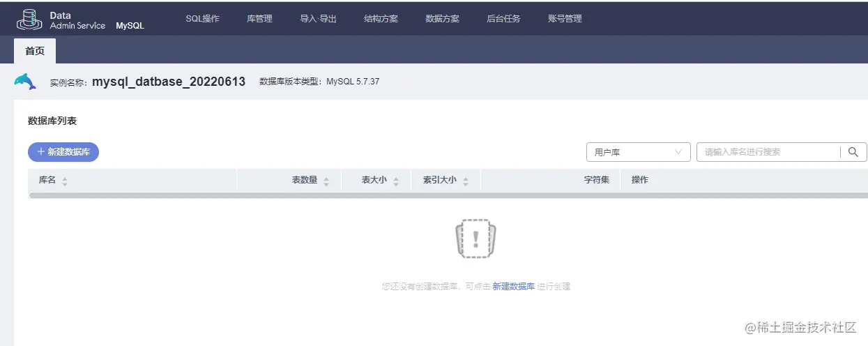Click the 数据库列表 heading
Viewport: 868px width, 346px height.
(x=52, y=121)
